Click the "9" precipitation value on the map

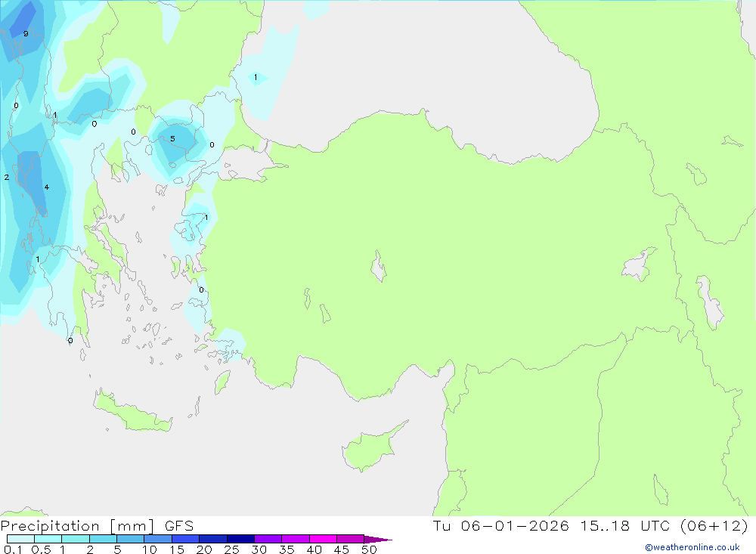[x=26, y=34]
